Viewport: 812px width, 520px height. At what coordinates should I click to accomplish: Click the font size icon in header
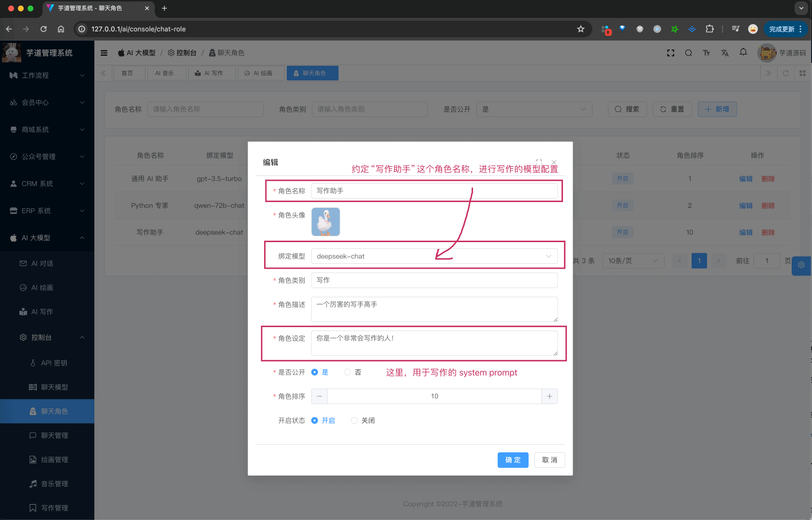(706, 53)
